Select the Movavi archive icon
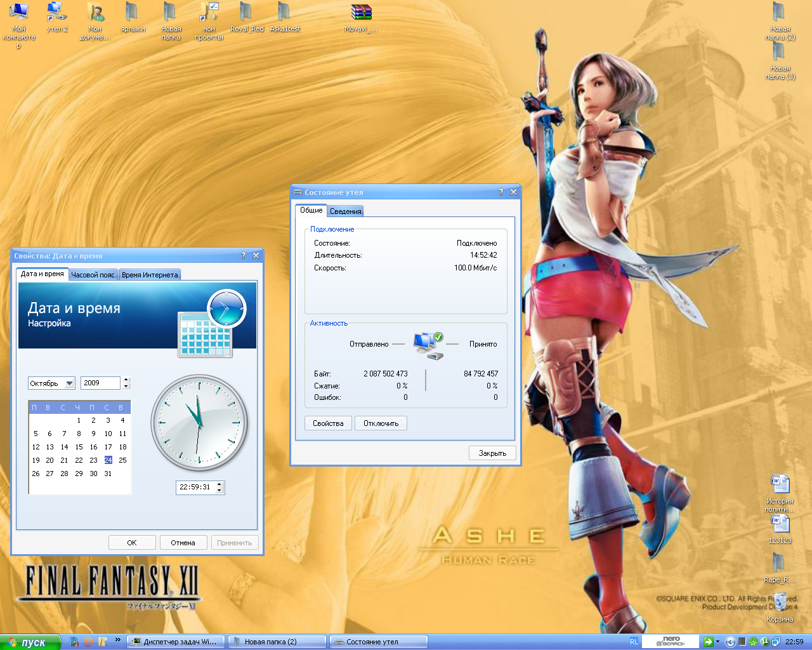Image resolution: width=812 pixels, height=650 pixels. click(x=361, y=13)
